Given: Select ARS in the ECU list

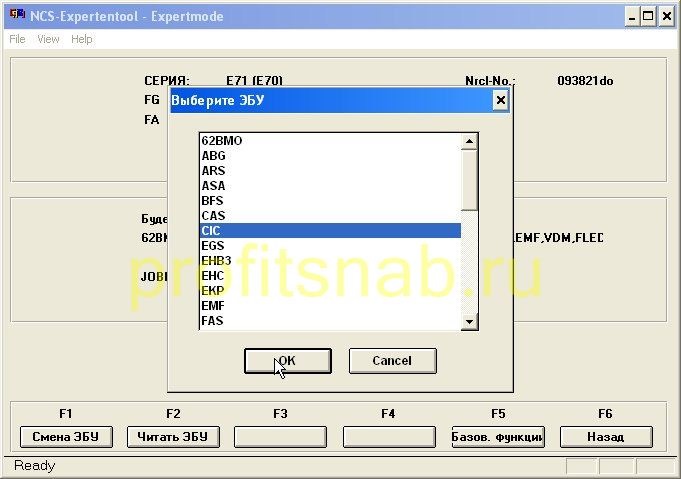Looking at the screenshot, I should coord(330,171).
